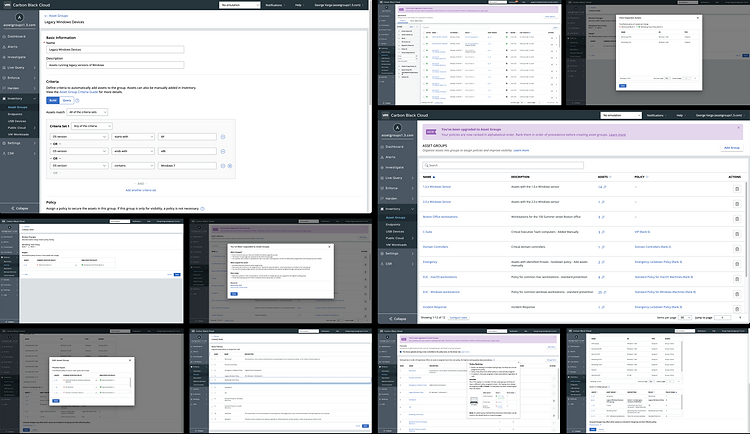
Task: Open the assets count link for '1.0.x Windows Sensor'
Action: click(602, 187)
